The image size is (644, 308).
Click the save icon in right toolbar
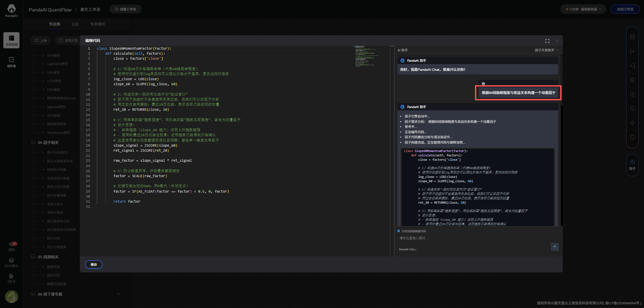pyautogui.click(x=632, y=37)
